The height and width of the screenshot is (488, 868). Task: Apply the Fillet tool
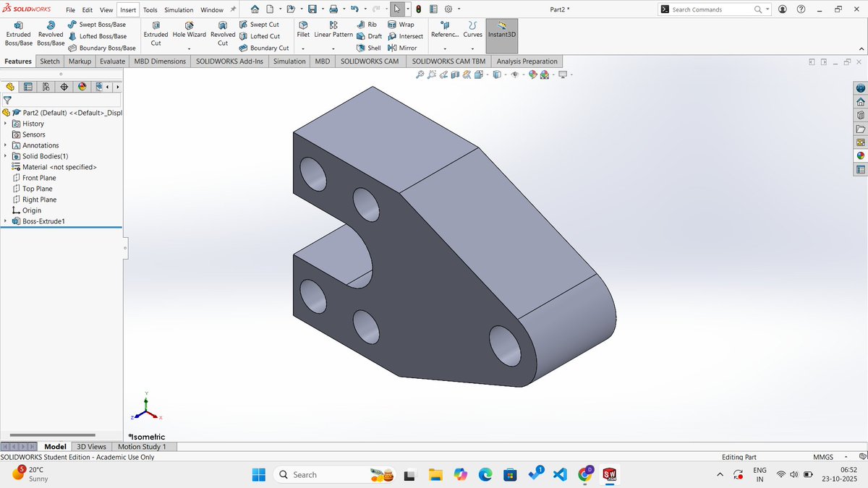click(303, 30)
